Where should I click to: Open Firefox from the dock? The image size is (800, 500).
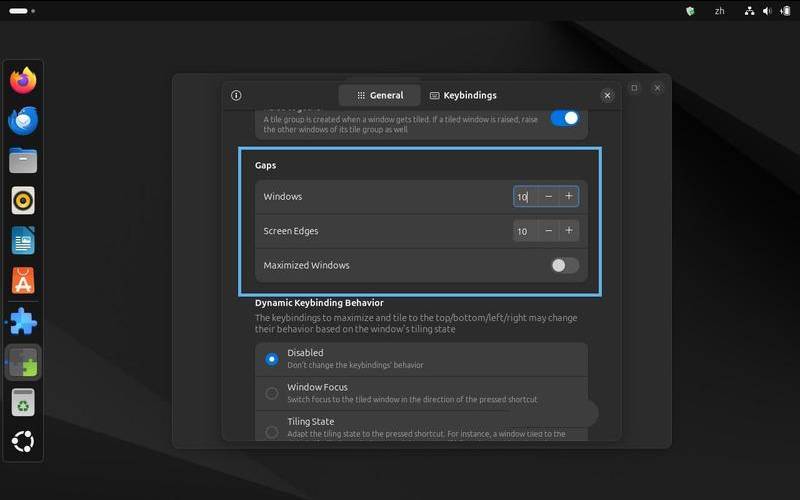point(23,79)
